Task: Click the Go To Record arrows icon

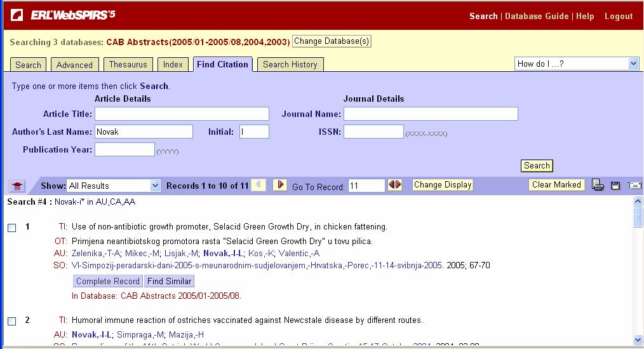Action: click(394, 185)
